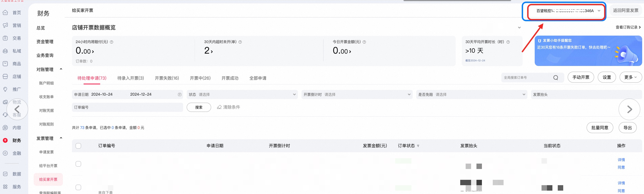Open the 是否免赔 filter dropdown
The height and width of the screenshot is (194, 644).
click(x=472, y=94)
